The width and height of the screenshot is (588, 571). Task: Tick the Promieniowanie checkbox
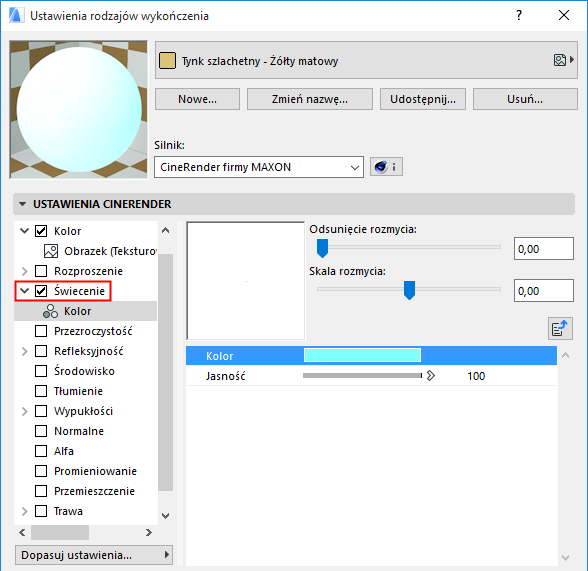point(41,471)
